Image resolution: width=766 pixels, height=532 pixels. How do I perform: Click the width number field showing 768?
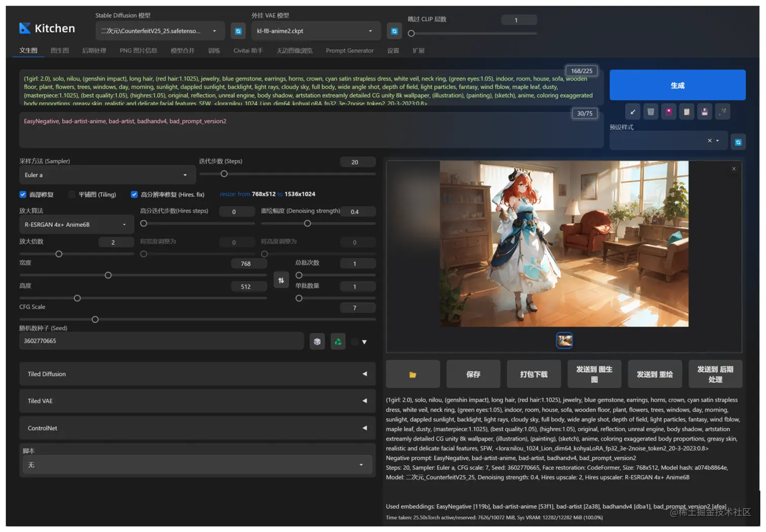pyautogui.click(x=249, y=264)
